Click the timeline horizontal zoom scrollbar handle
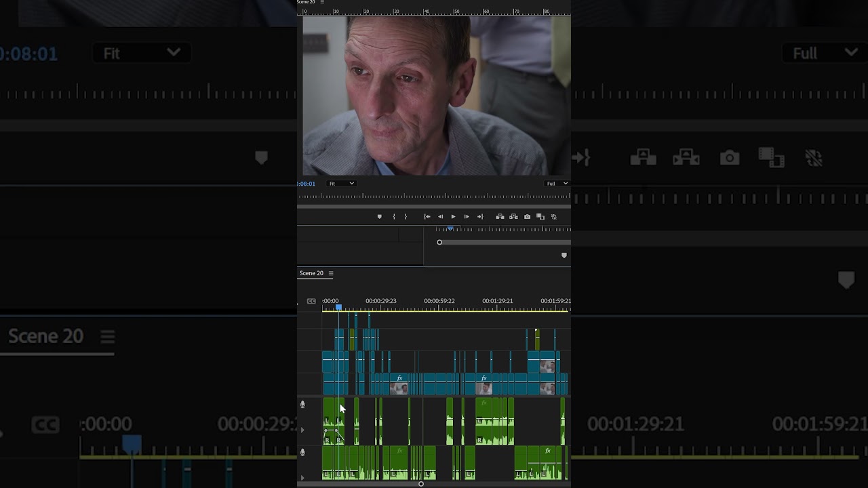The image size is (868, 488). tap(421, 484)
